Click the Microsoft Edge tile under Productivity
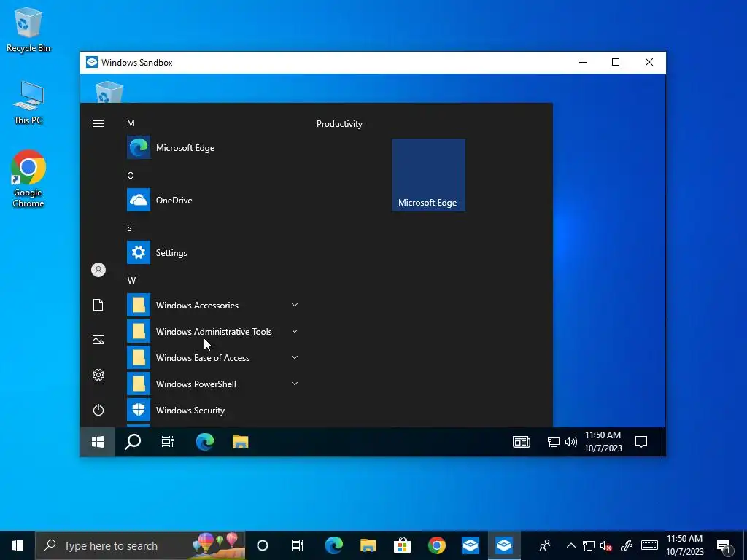Screen dimensions: 747x560 pos(429,175)
